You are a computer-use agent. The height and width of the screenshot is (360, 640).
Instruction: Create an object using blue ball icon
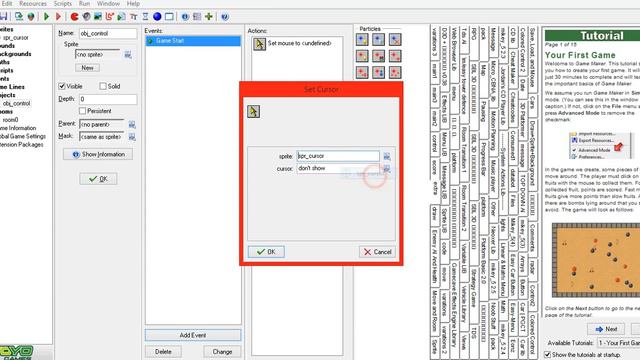click(157, 16)
